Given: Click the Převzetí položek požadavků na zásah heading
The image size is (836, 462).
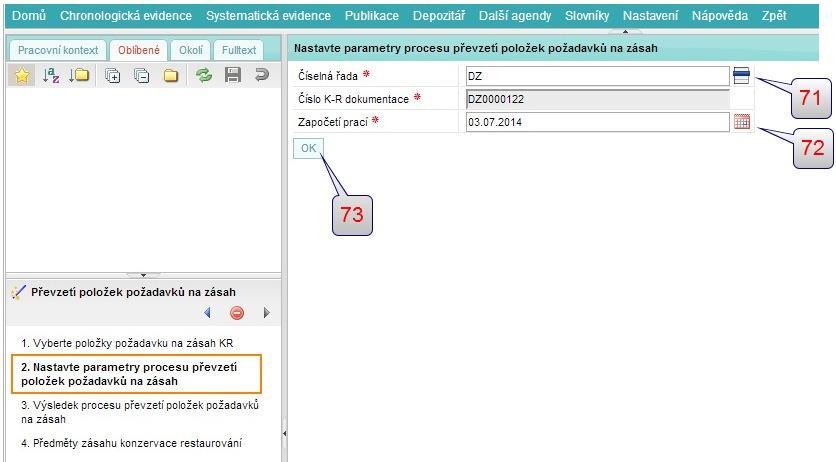Looking at the screenshot, I should coord(133,292).
